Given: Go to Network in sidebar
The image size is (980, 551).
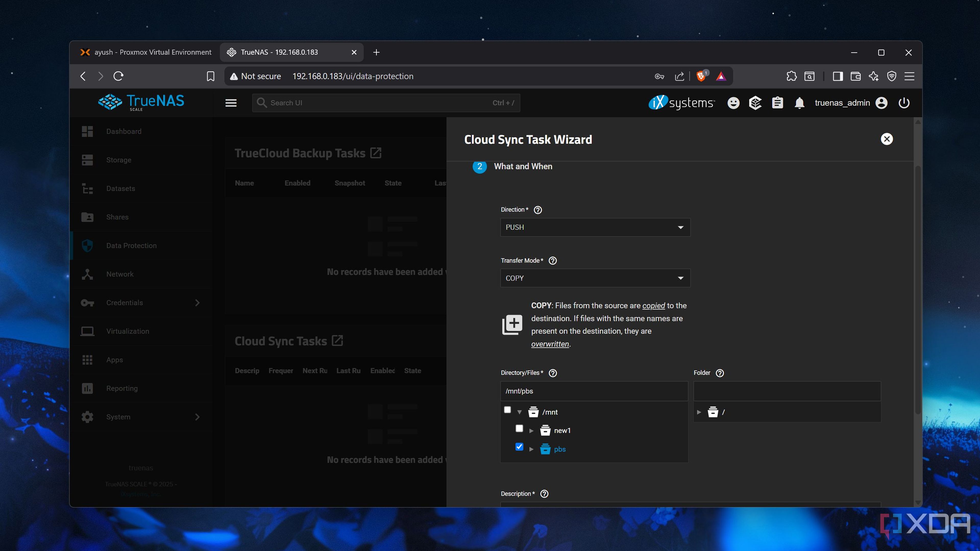Looking at the screenshot, I should pyautogui.click(x=141, y=274).
